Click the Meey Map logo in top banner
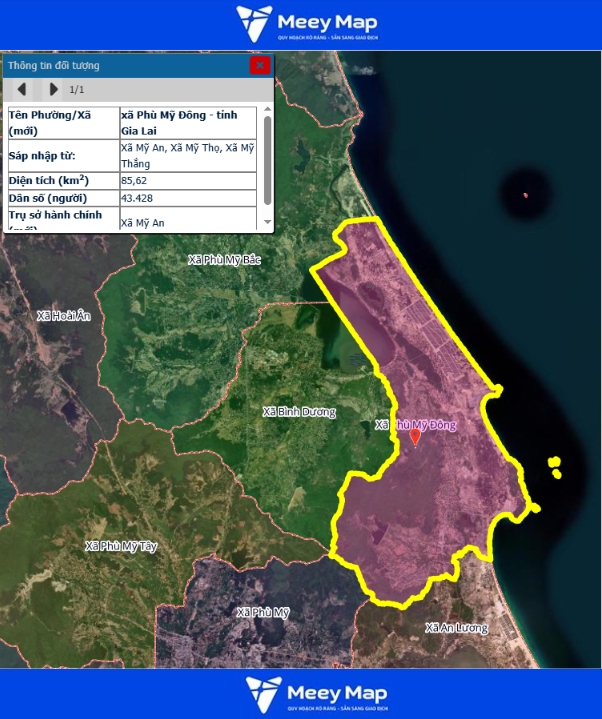 300,24
